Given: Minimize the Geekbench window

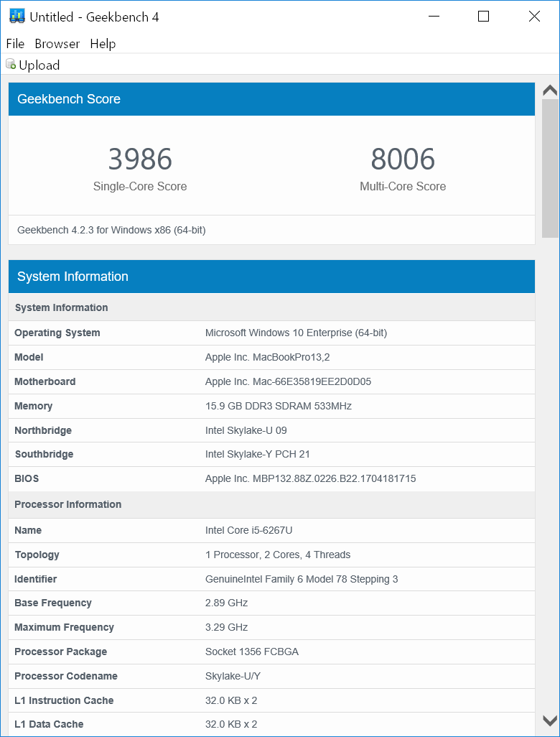Looking at the screenshot, I should pos(434,17).
